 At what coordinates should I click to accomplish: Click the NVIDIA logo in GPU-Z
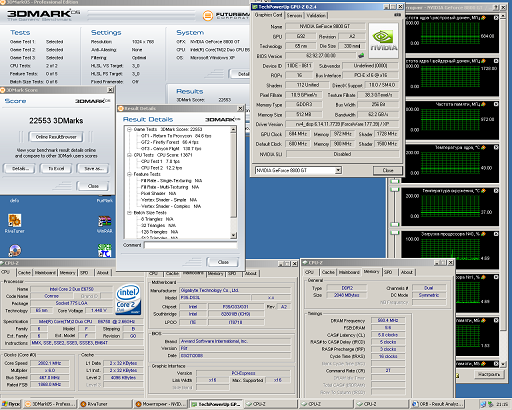[x=384, y=41]
